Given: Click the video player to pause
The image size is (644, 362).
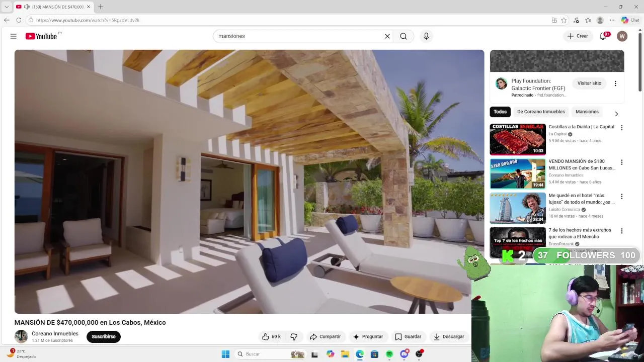Looking at the screenshot, I should [x=249, y=182].
